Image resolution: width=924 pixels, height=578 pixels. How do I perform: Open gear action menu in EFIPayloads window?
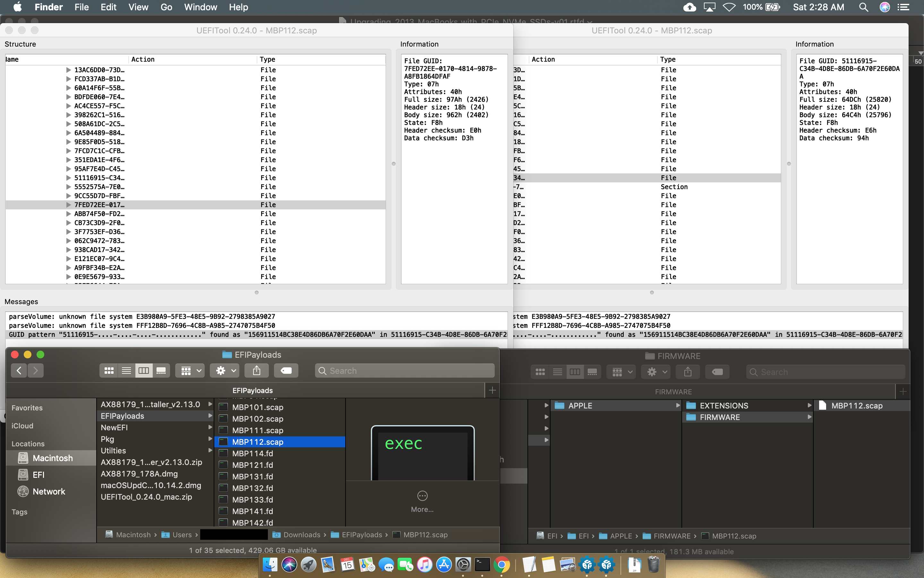coord(225,371)
